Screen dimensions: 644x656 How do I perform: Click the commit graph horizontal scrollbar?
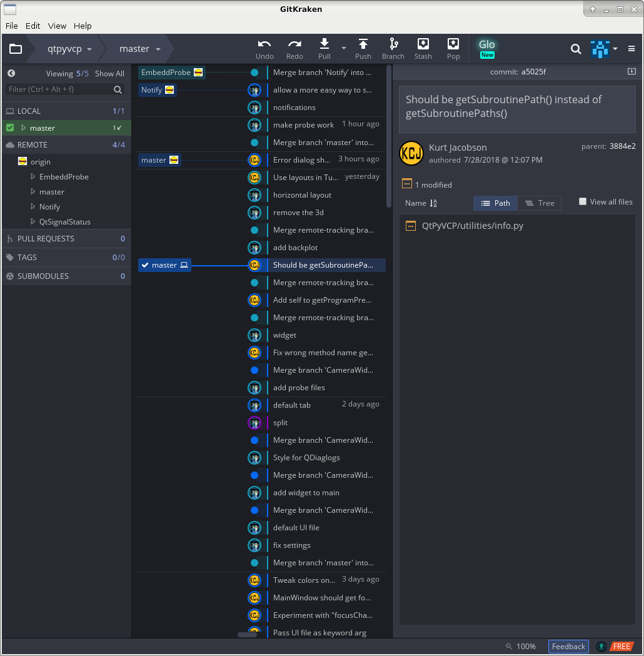click(247, 635)
